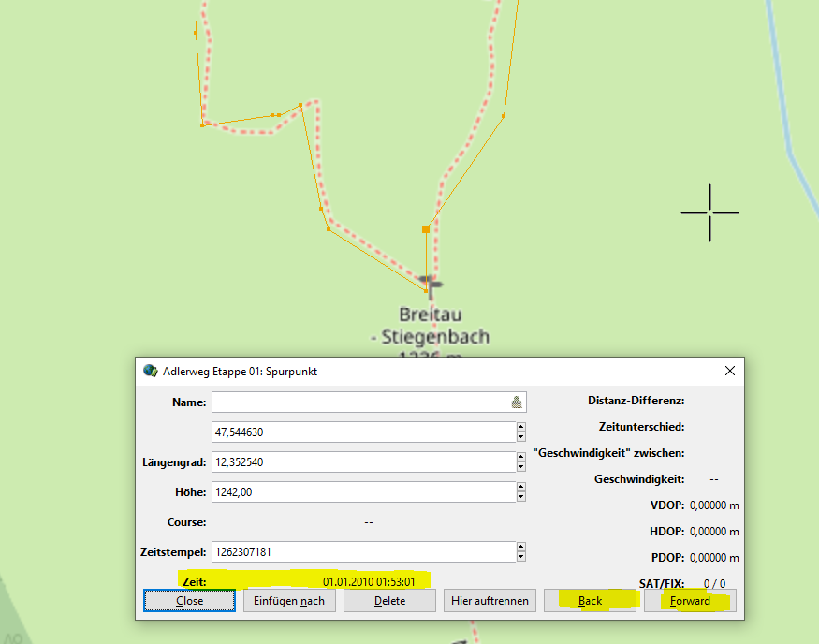Viewport: 819px width, 644px height.
Task: Click the symbol picker icon in Name field
Action: (517, 402)
